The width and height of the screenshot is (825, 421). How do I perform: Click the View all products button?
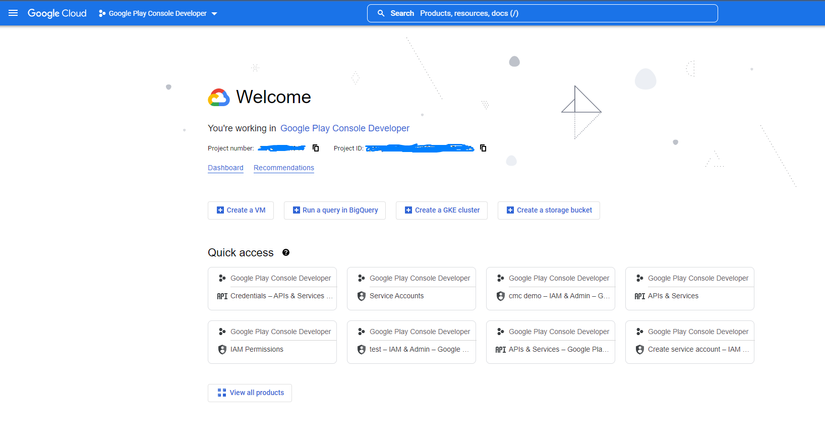[x=250, y=393]
